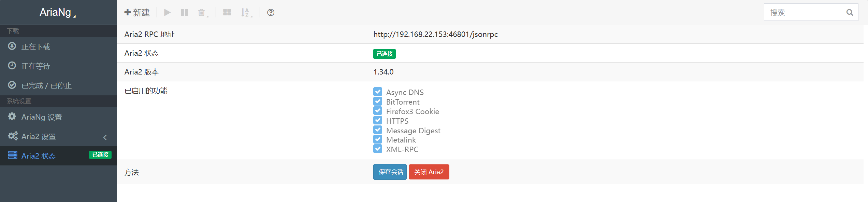Click the pause download toolbar icon
Screen dimensions: 868x202
184,13
